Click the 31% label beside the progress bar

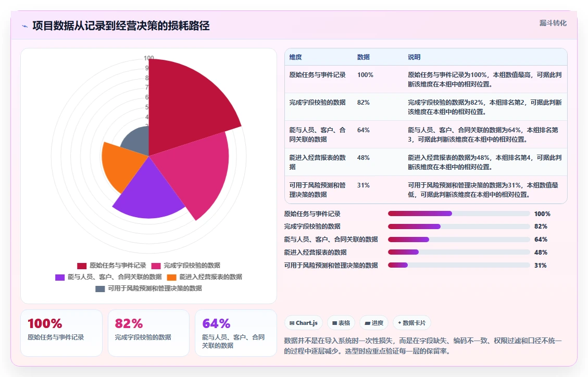pos(541,266)
